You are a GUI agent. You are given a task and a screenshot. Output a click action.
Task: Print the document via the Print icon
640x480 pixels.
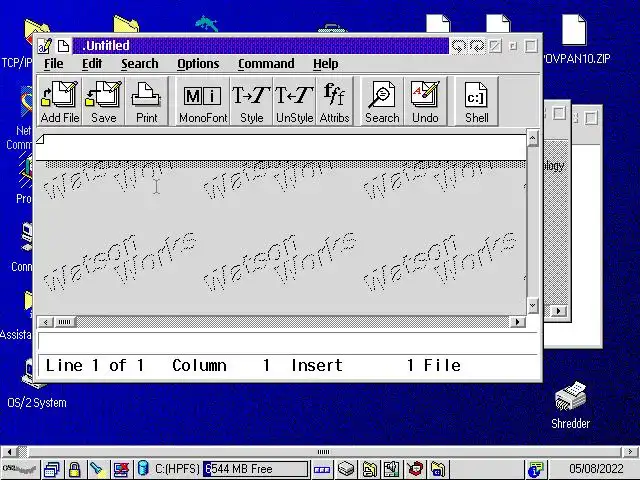[147, 101]
